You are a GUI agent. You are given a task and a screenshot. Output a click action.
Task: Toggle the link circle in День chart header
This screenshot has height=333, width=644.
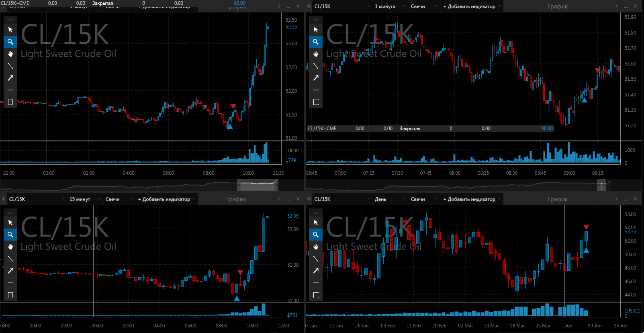pos(309,199)
